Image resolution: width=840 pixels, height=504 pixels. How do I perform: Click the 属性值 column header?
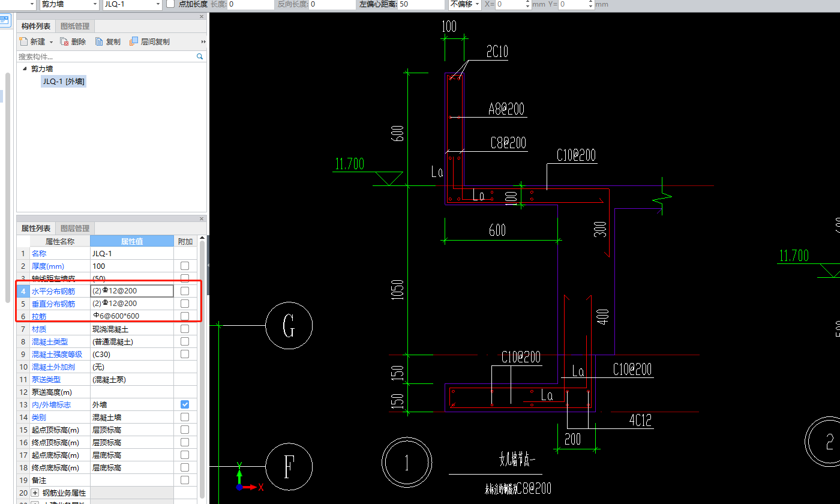click(x=132, y=241)
